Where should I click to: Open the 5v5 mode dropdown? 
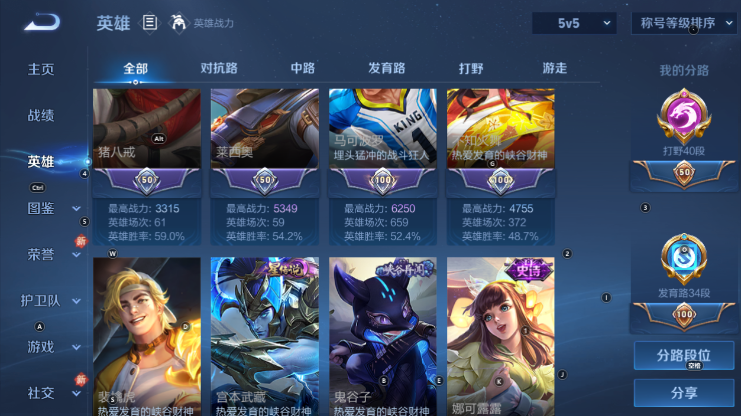pyautogui.click(x=574, y=23)
